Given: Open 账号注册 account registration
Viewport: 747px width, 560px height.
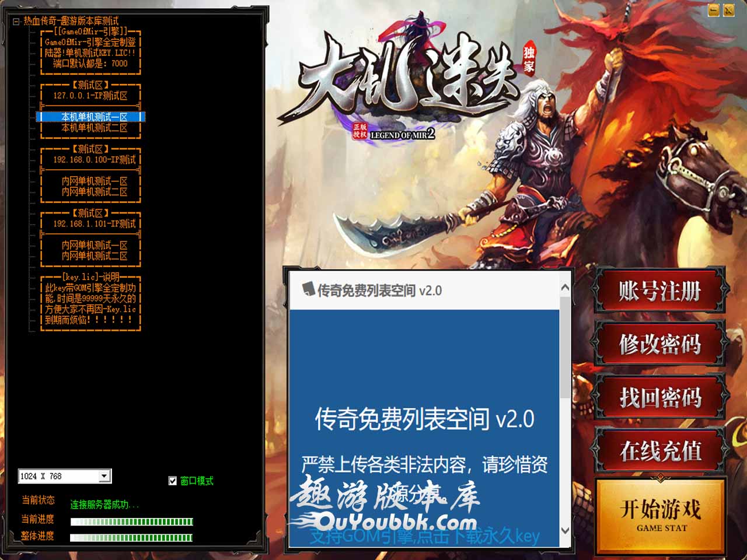Looking at the screenshot, I should pyautogui.click(x=660, y=290).
